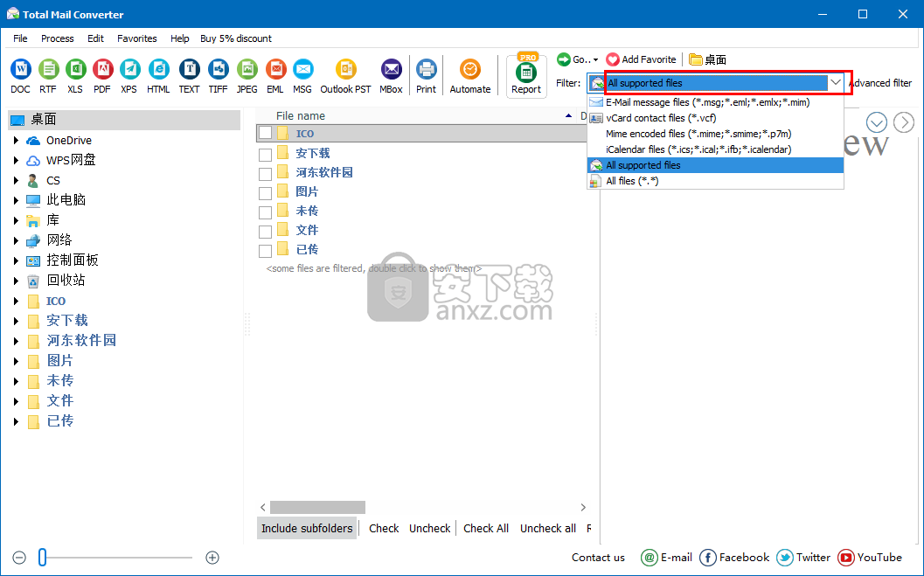Open the Help menu
The image size is (924, 576).
pyautogui.click(x=180, y=38)
